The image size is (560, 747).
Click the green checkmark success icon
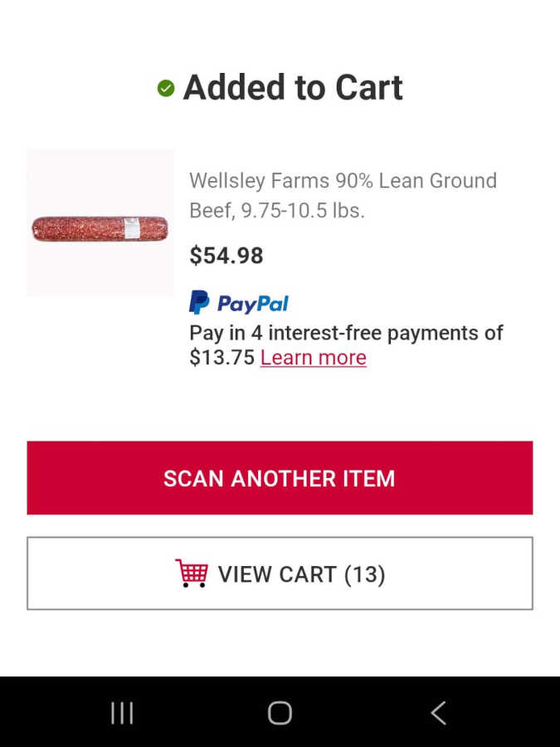166,88
